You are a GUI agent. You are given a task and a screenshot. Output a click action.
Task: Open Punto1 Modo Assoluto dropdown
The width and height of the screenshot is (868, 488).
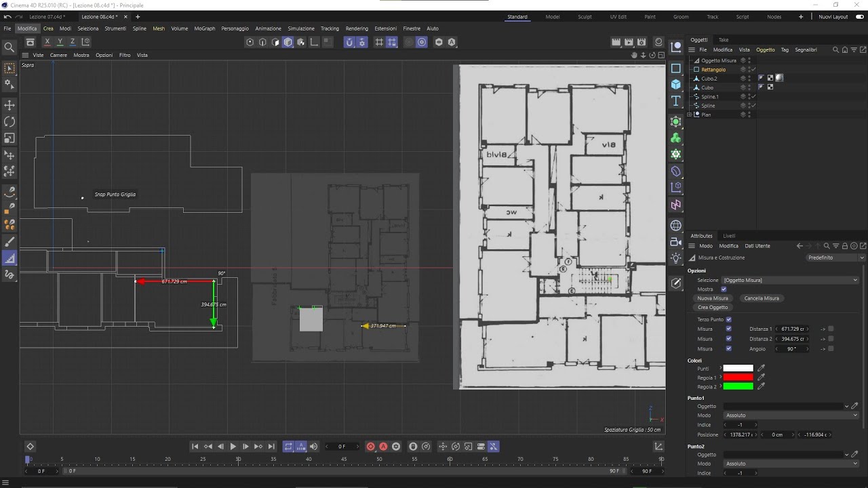click(x=791, y=415)
